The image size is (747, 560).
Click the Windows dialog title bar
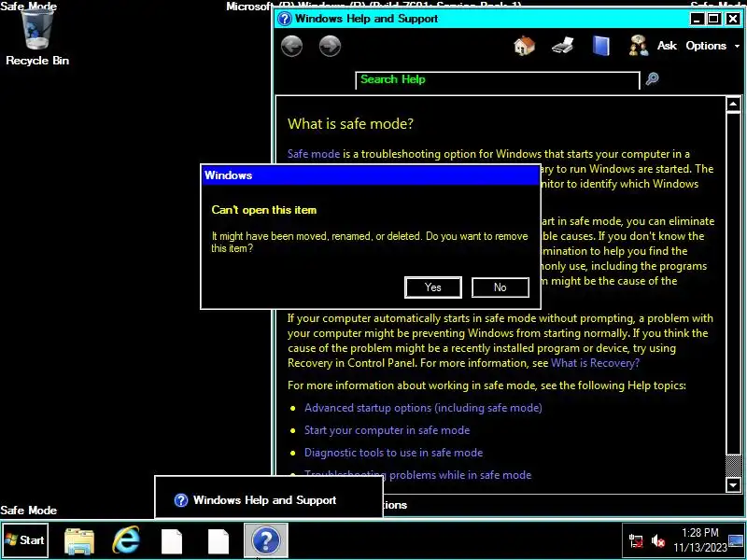[x=371, y=175]
